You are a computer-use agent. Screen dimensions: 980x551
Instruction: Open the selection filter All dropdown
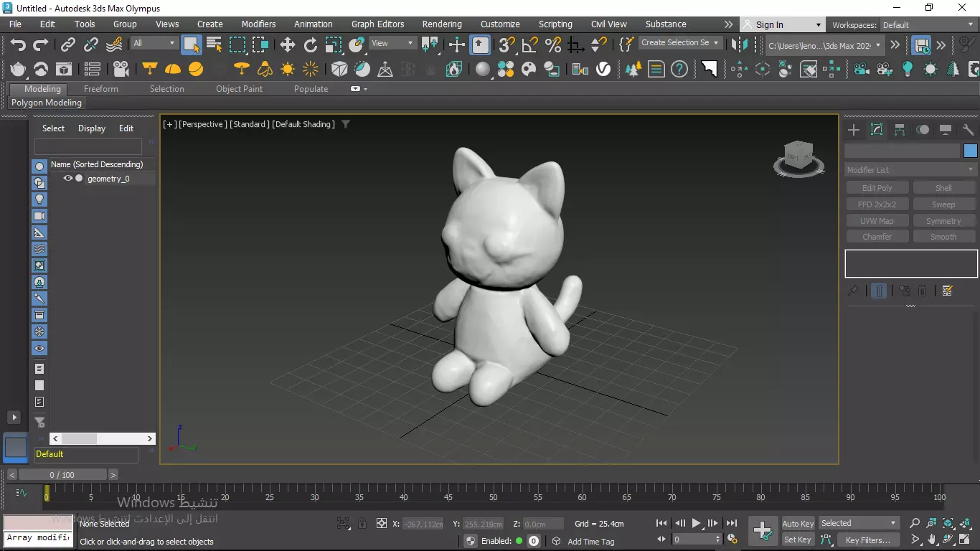pyautogui.click(x=154, y=43)
